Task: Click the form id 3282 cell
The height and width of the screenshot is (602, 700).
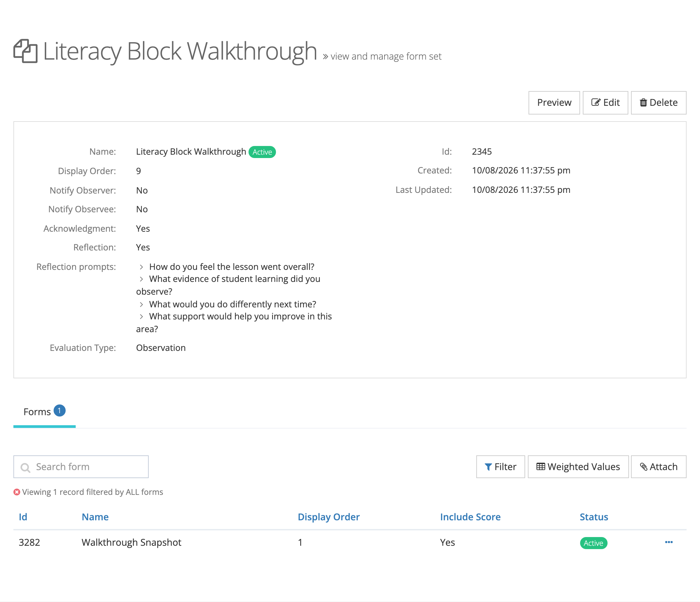Action: [29, 542]
